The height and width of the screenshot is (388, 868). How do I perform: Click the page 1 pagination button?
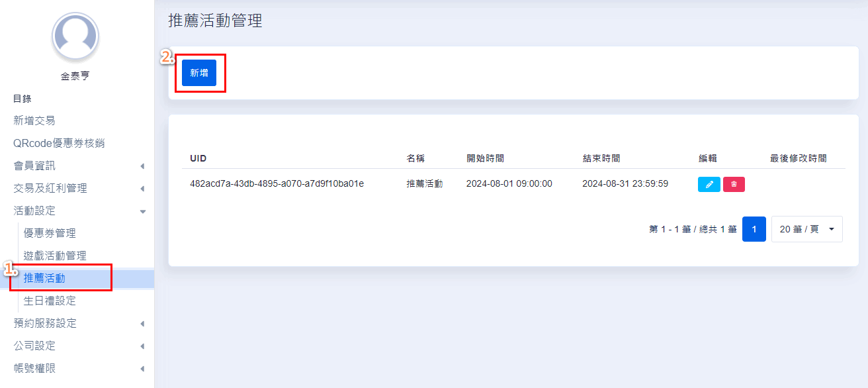click(754, 228)
